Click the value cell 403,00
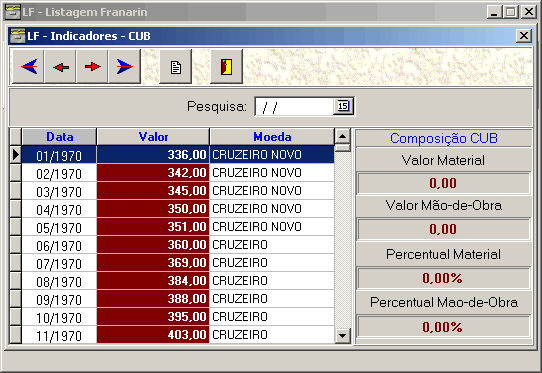 153,334
